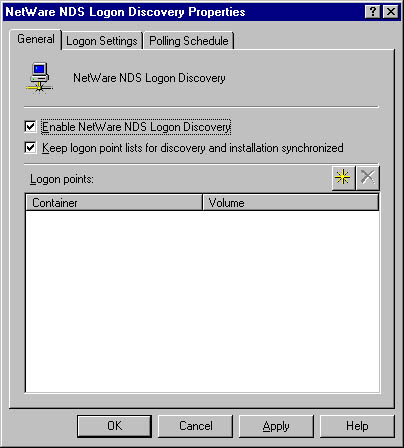
Task: Sort list by Volume column header
Action: click(291, 202)
